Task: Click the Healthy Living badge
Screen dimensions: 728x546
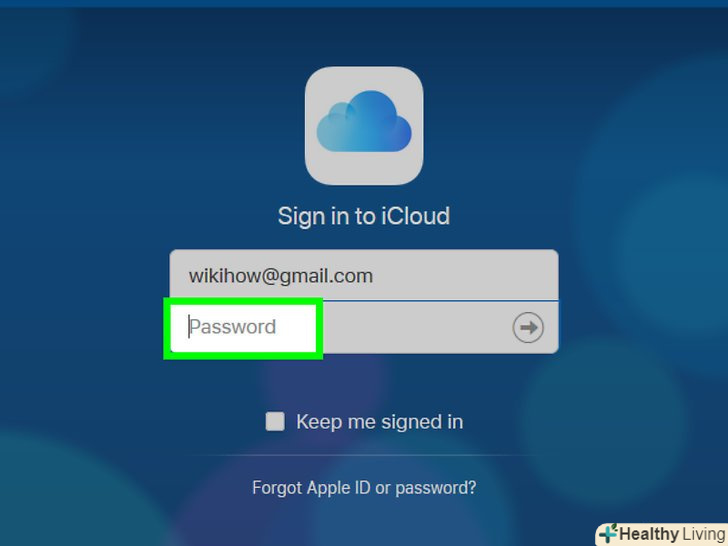Action: (x=662, y=534)
